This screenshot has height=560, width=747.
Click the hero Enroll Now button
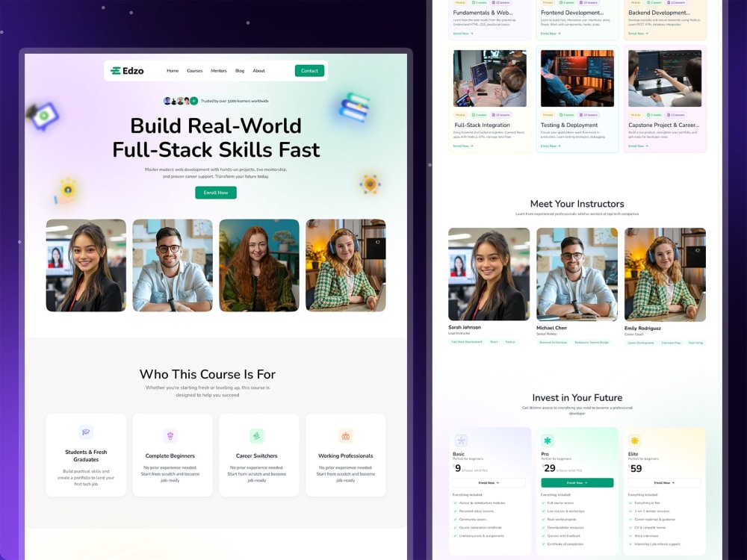(x=216, y=193)
